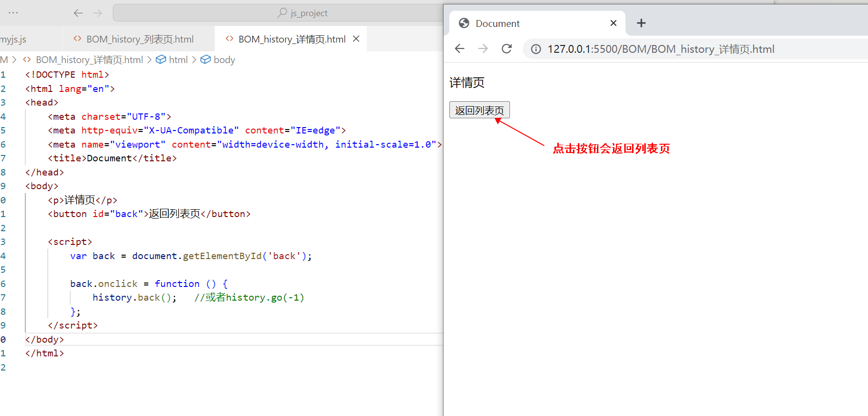The width and height of the screenshot is (868, 416).
Task: Click the browser forward button
Action: point(483,48)
